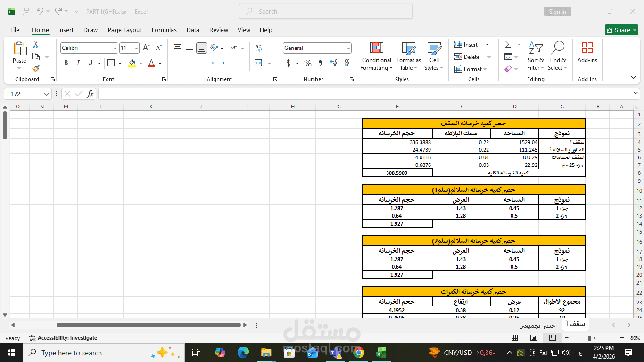Increase font size with the larger A
The height and width of the screenshot is (362, 644).
tap(146, 48)
